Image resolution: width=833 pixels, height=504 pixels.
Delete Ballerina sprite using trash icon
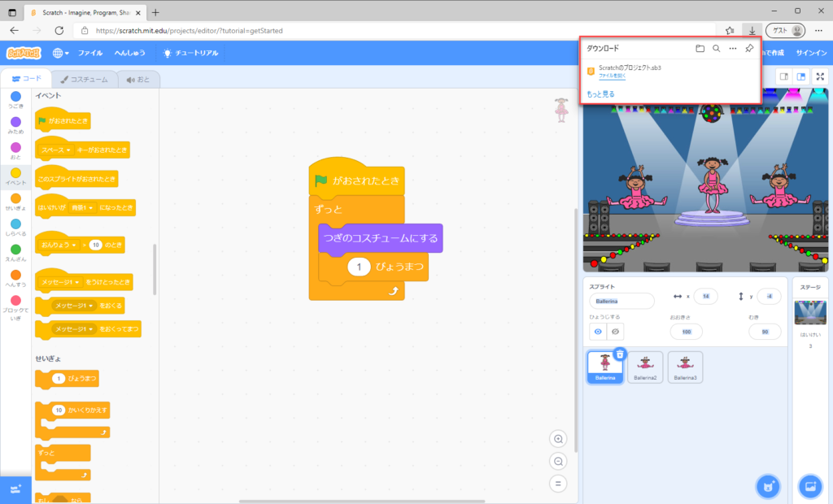coord(620,354)
